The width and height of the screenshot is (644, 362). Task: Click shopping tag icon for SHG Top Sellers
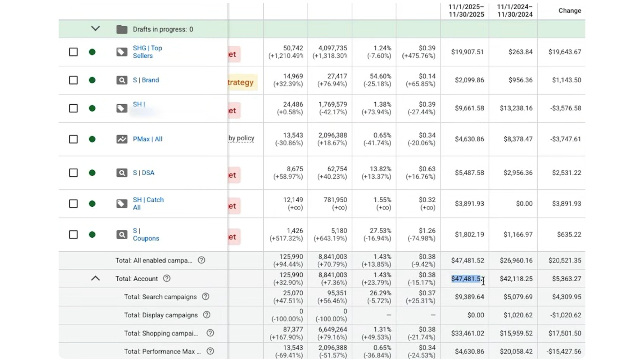point(122,52)
